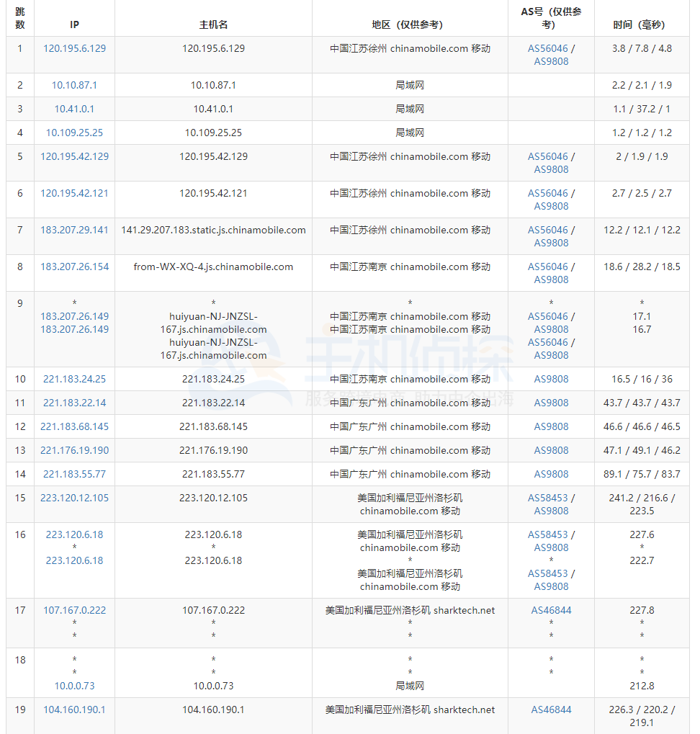Select the 主机名 column header
The width and height of the screenshot is (700, 734).
pos(212,23)
